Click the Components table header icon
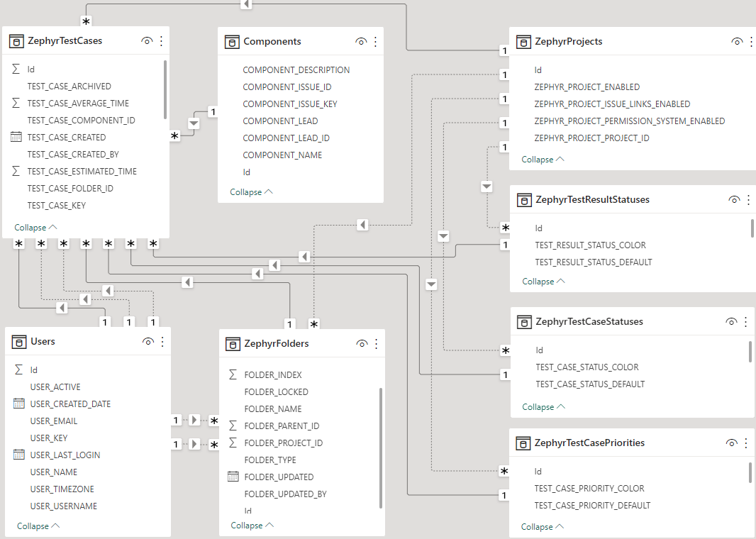The height and width of the screenshot is (539, 756). click(230, 42)
